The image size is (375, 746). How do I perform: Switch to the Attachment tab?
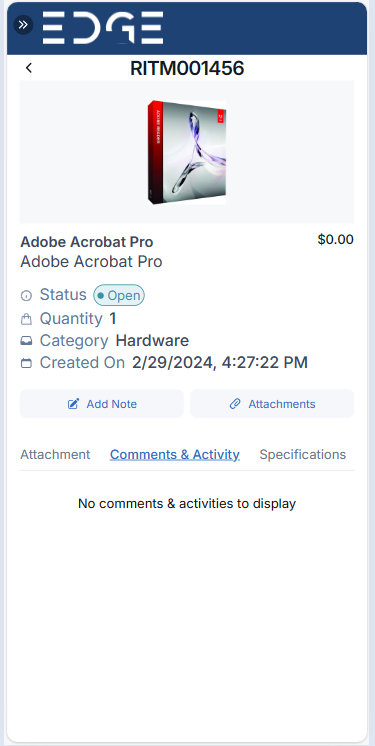click(x=55, y=454)
